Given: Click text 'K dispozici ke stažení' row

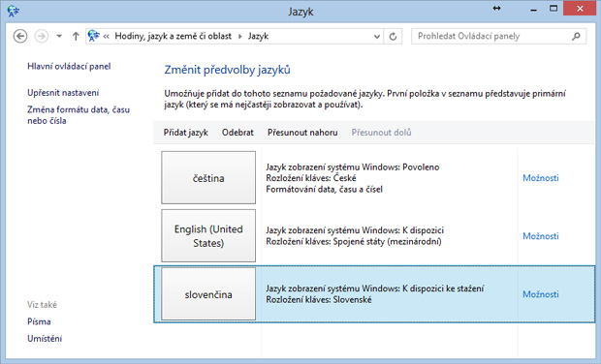Looking at the screenshot, I should tap(375, 288).
